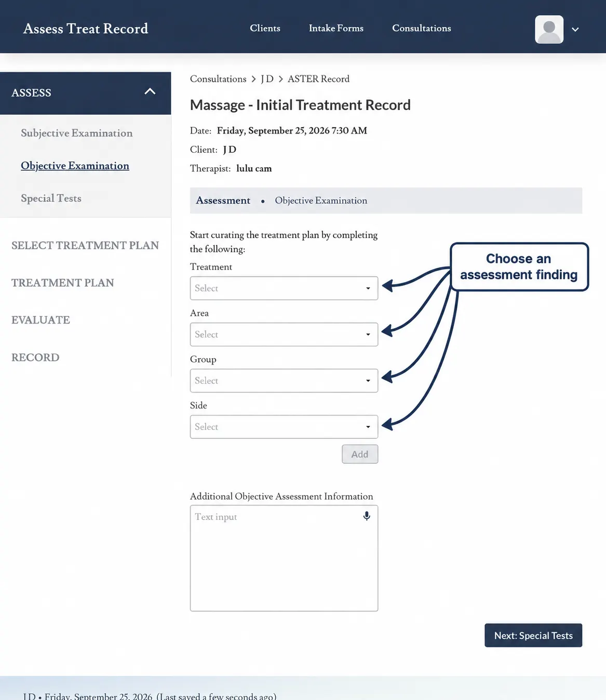Viewport: 606px width, 700px height.
Task: Focus the Additional Objective Assessment text area
Action: [284, 558]
